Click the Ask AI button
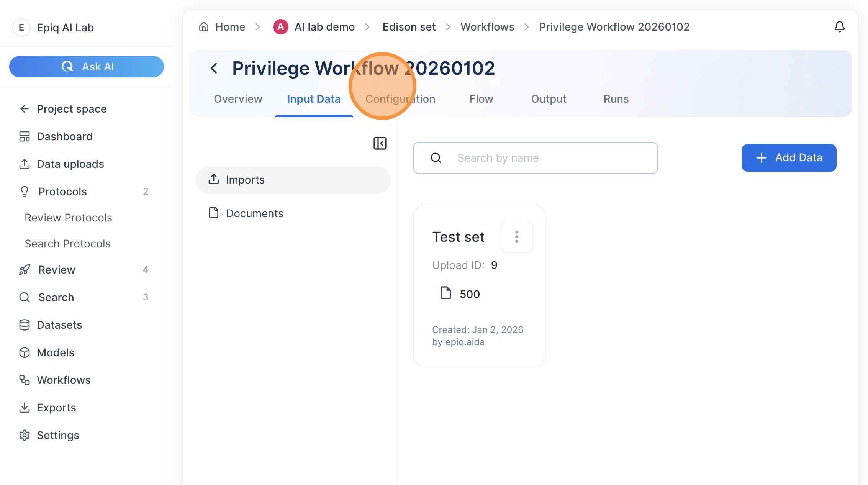Viewport: 868px width, 485px height. (x=87, y=67)
